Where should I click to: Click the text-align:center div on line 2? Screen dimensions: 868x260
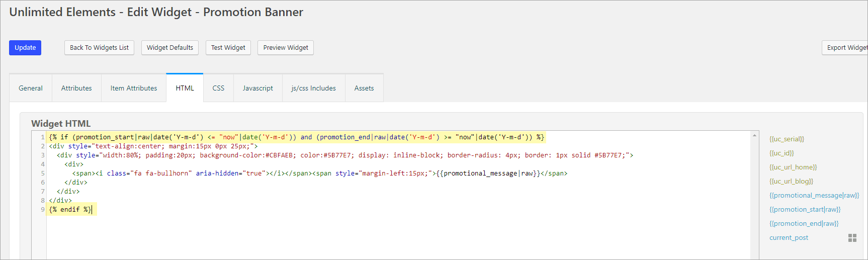pos(153,146)
